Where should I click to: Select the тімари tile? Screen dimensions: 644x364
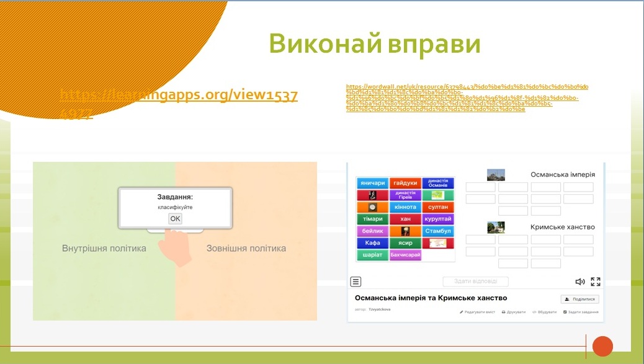[372, 219]
